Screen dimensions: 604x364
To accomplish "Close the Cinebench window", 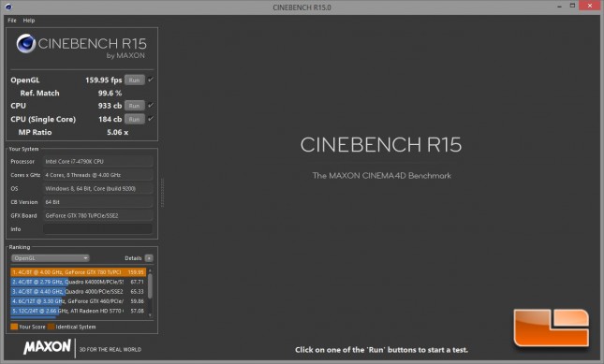I will 590,6.
